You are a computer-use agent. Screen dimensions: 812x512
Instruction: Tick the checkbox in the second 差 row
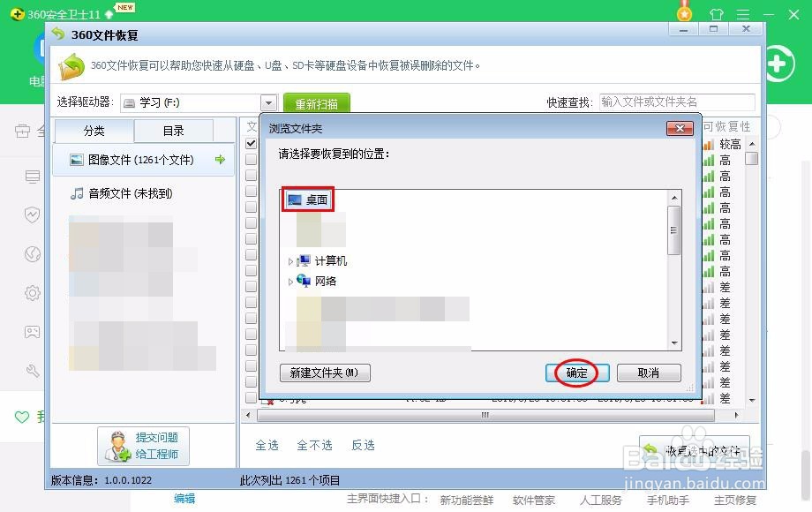coord(252,302)
